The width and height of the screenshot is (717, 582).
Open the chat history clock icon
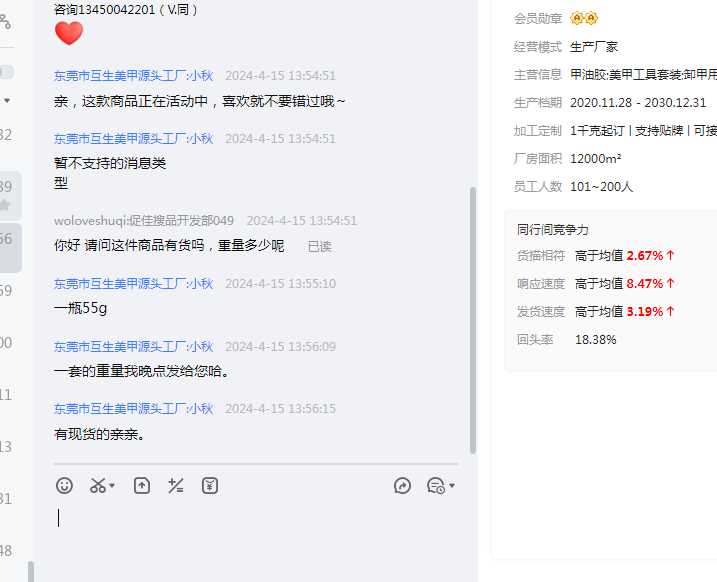pyautogui.click(x=436, y=486)
